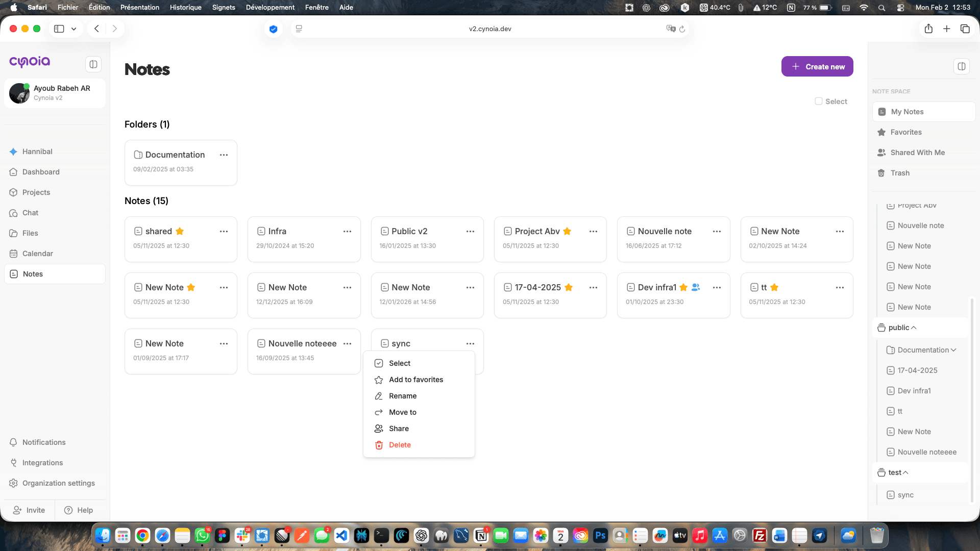980x551 pixels.
Task: Click the Create new button
Action: pyautogui.click(x=817, y=66)
